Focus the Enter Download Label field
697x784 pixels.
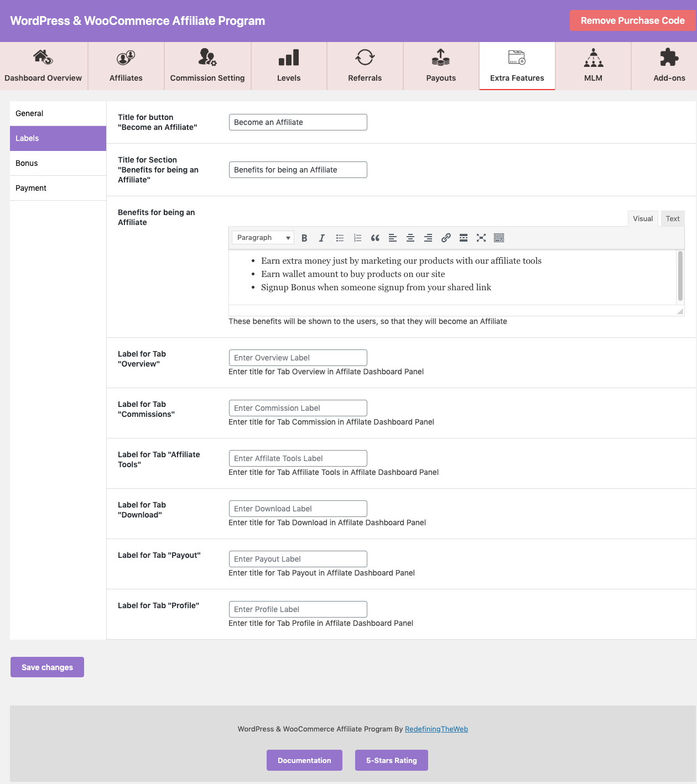click(x=298, y=509)
